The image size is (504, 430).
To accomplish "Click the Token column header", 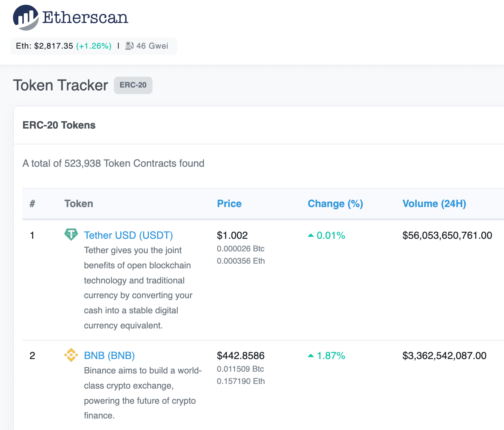I will point(79,204).
